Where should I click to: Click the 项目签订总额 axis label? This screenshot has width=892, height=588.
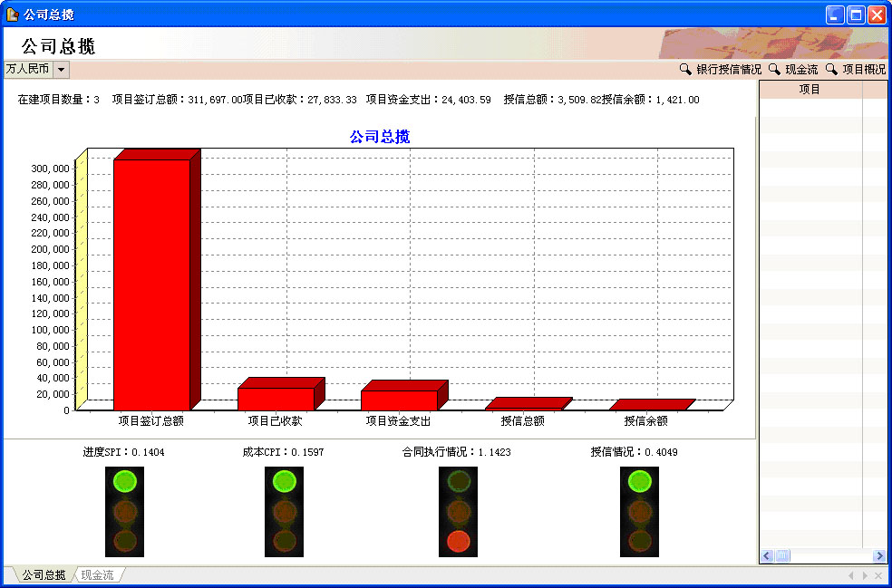[150, 420]
